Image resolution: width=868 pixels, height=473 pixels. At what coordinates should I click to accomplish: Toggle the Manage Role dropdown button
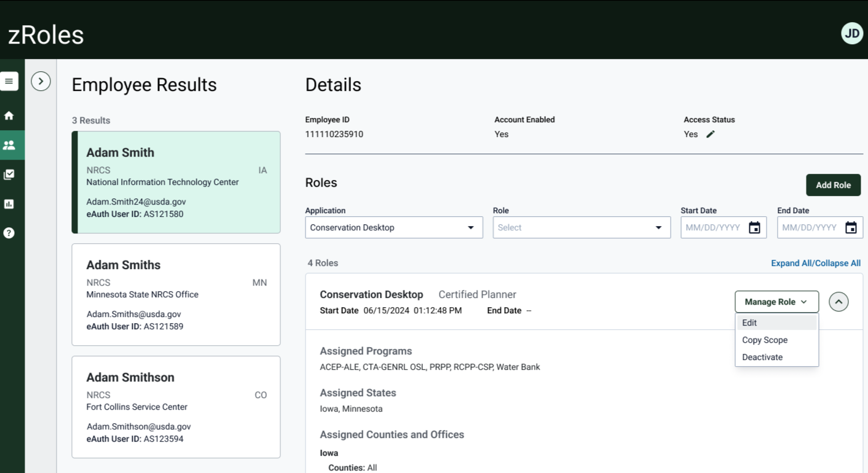pos(776,302)
